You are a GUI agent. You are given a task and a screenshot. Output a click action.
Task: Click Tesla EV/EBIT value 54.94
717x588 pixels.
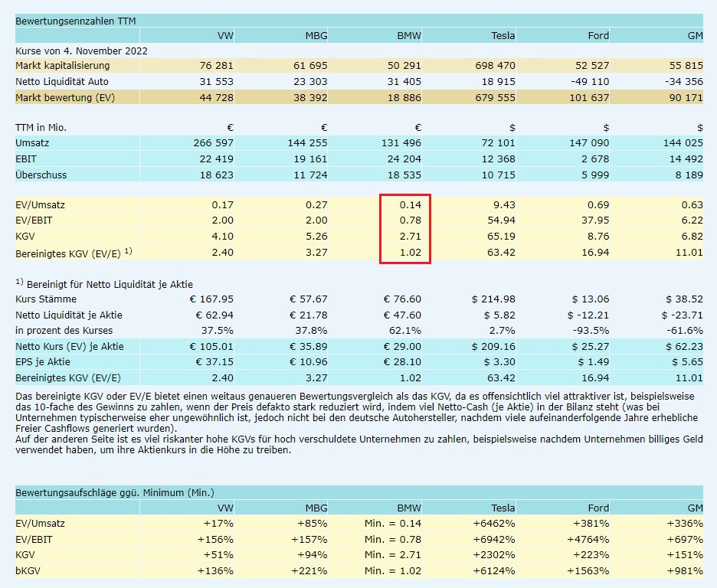(x=501, y=220)
